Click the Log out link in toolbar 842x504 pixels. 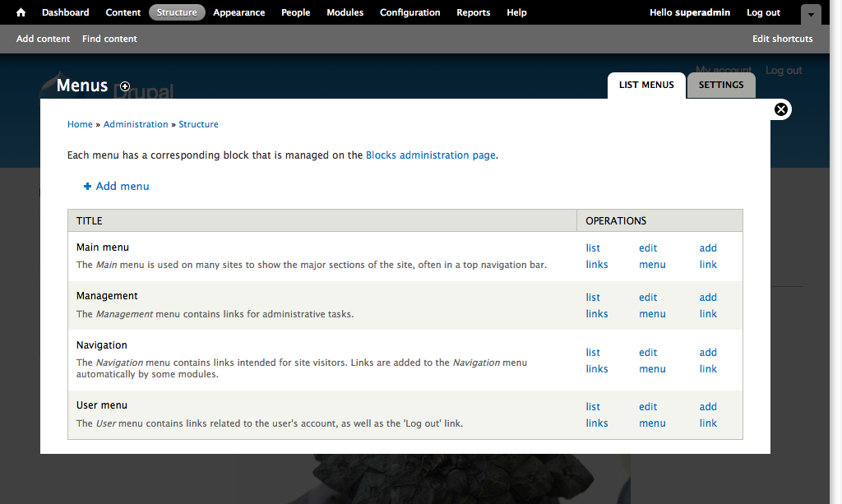(763, 12)
